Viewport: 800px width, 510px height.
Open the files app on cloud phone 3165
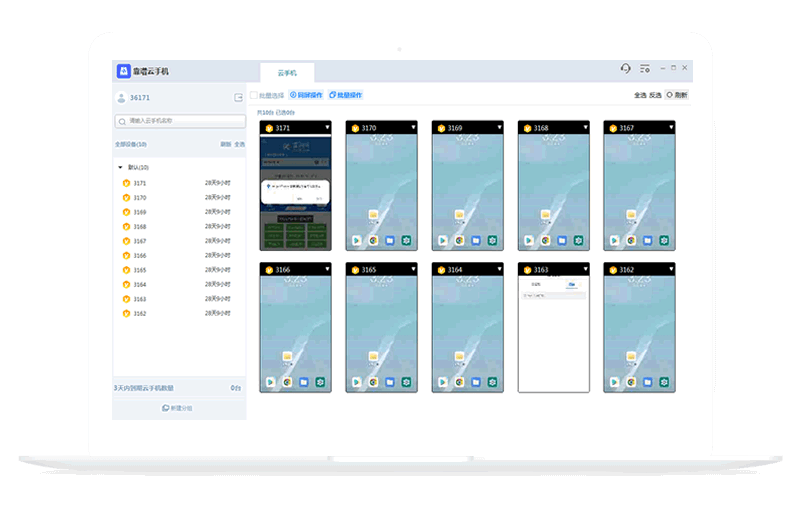(390, 382)
